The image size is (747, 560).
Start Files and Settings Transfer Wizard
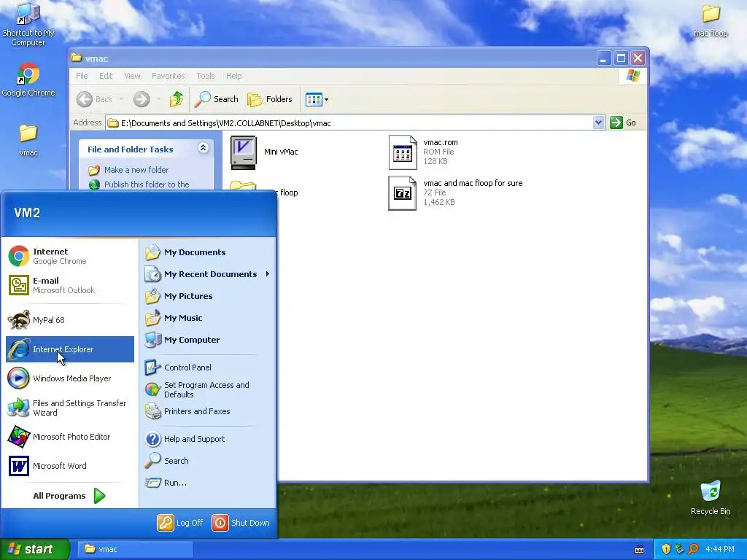(x=69, y=408)
